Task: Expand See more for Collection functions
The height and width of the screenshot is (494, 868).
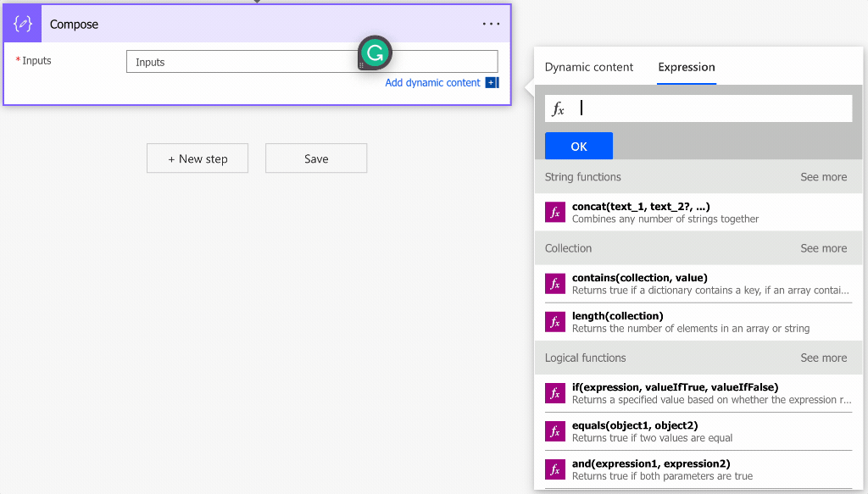Action: tap(823, 248)
